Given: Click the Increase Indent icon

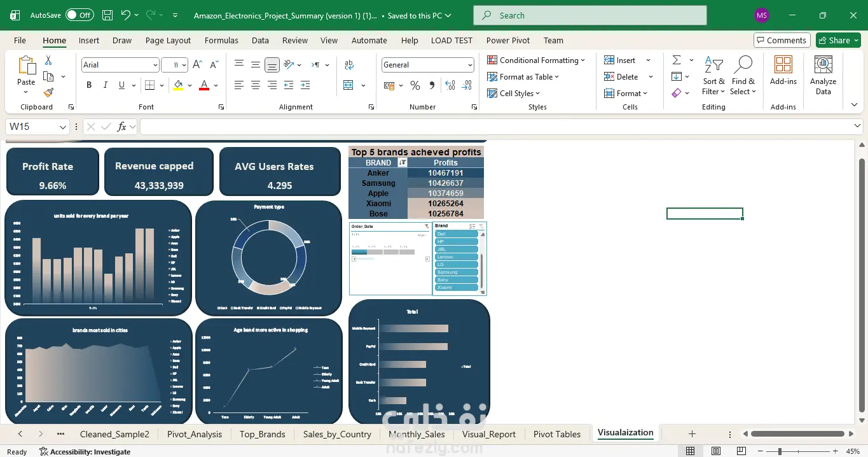Looking at the screenshot, I should coord(305,85).
